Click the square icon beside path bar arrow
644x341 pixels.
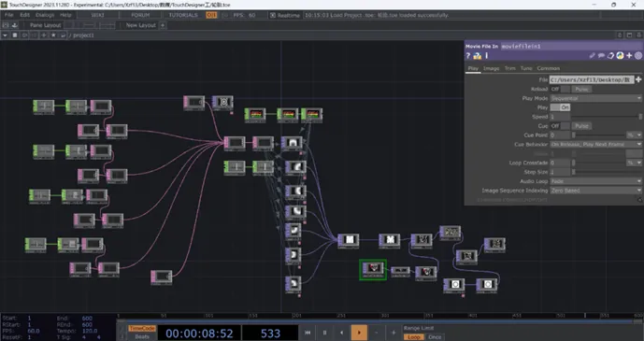pos(15,36)
